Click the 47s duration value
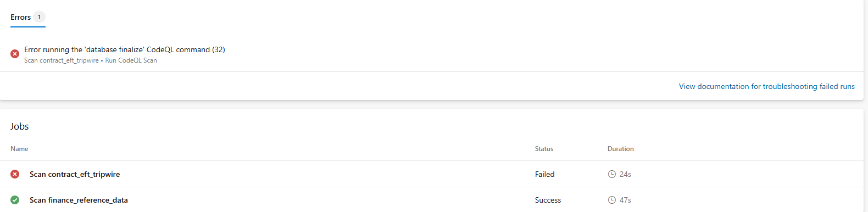This screenshot has width=868, height=212. 625,200
